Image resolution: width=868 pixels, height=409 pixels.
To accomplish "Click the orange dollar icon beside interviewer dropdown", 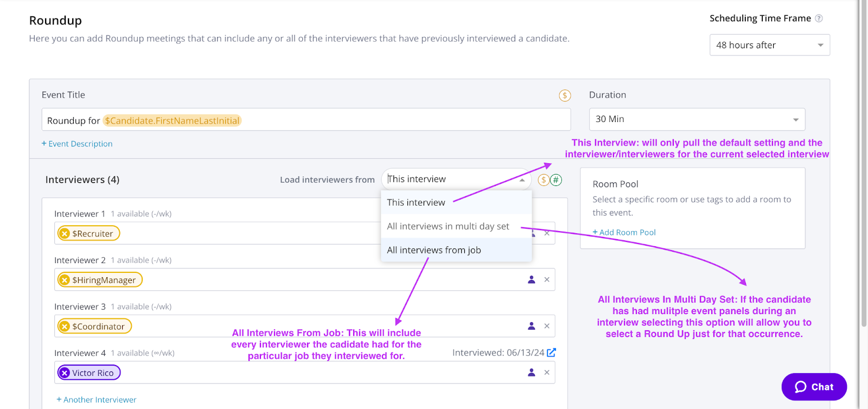I will click(x=543, y=180).
